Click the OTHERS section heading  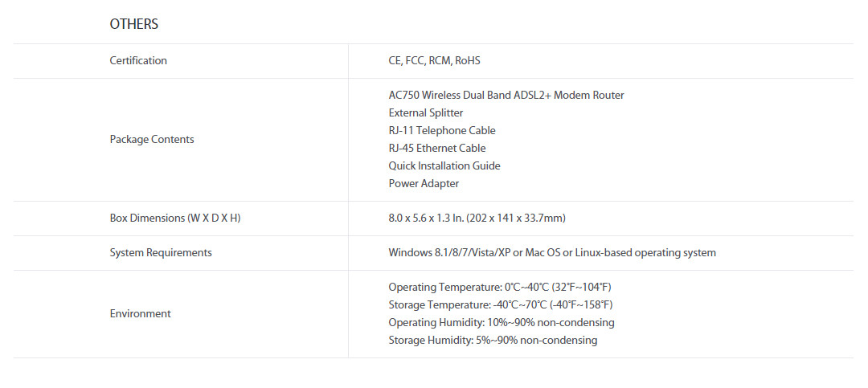tap(133, 24)
